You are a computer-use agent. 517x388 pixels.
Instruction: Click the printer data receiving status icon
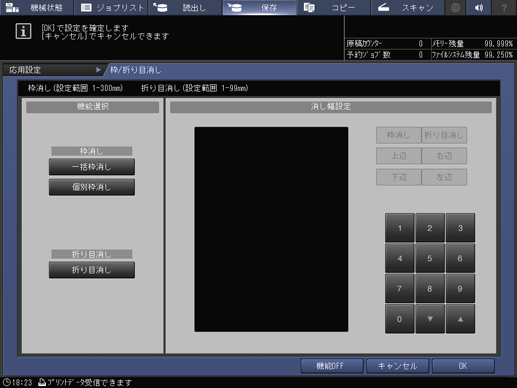click(x=42, y=382)
